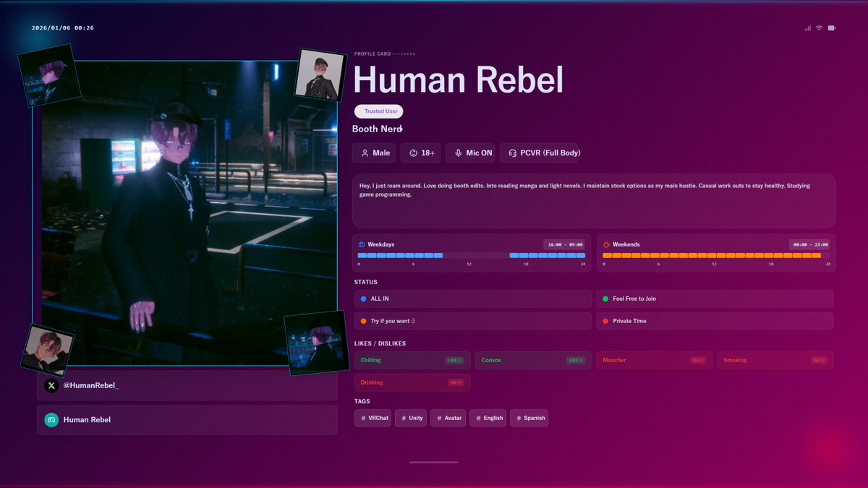Screen dimensions: 868x488
Task: Select the Private Time status row
Action: [x=715, y=321]
